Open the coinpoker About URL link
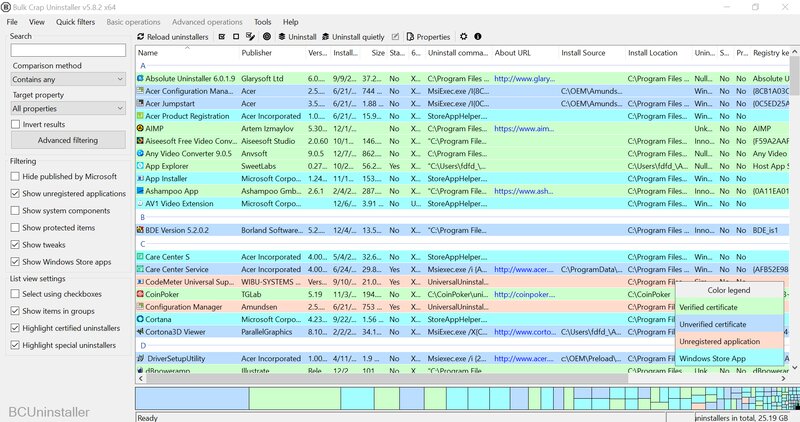This screenshot has height=422, width=800. point(524,294)
